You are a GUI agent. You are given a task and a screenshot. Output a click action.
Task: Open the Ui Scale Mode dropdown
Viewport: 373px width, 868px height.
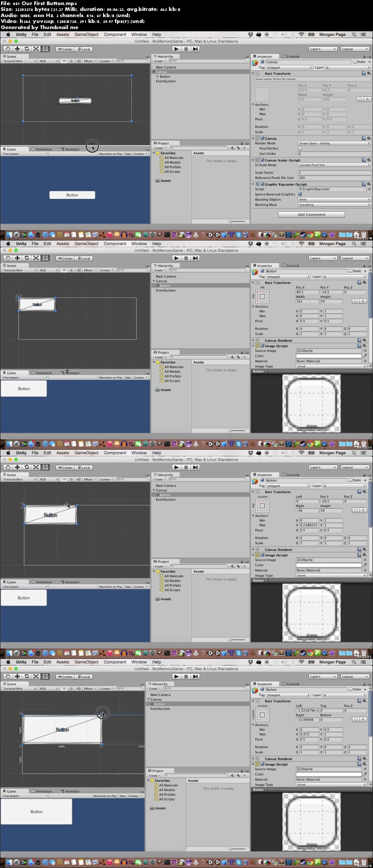click(x=334, y=165)
